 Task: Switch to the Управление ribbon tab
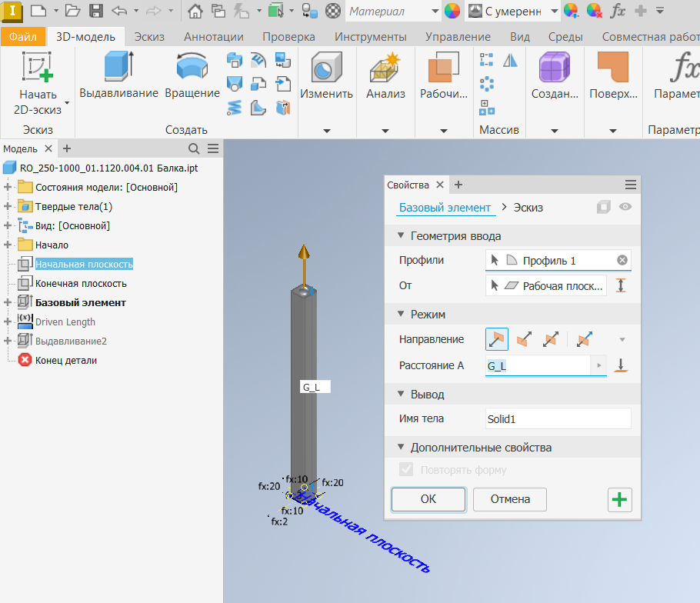pyautogui.click(x=458, y=37)
